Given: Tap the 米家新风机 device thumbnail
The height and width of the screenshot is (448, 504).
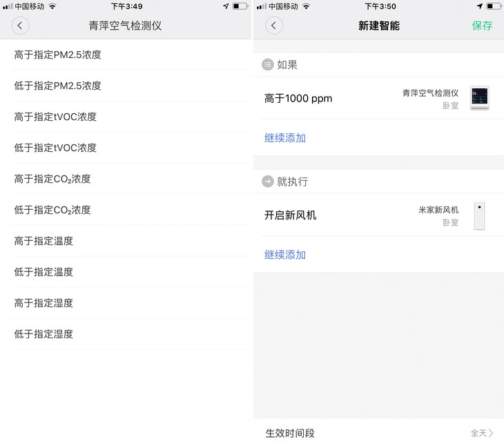Looking at the screenshot, I should (479, 215).
